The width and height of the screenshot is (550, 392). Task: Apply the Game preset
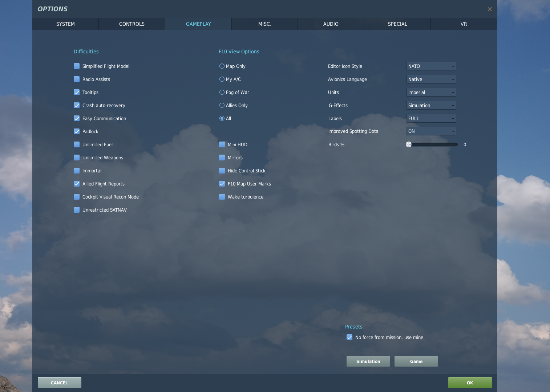[416, 361]
